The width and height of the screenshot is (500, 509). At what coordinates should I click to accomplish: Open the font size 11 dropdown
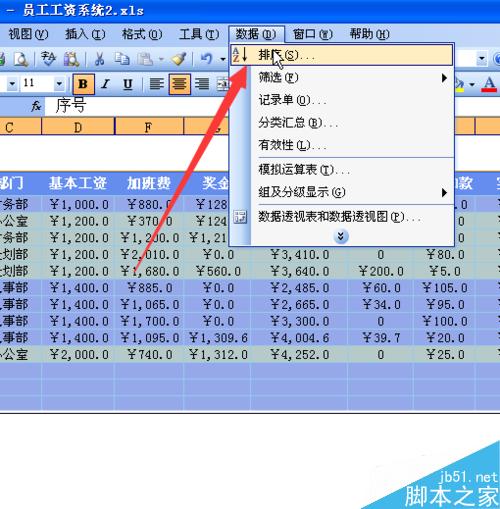tap(59, 83)
